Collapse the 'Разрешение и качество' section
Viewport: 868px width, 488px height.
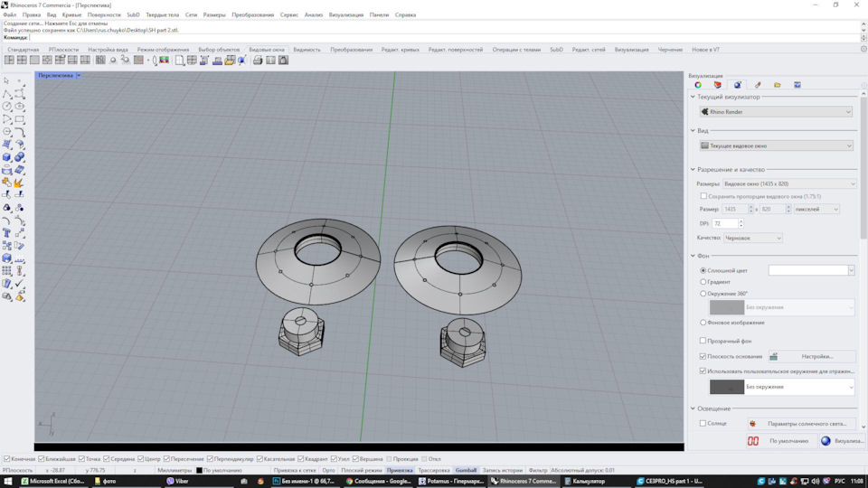[x=693, y=169]
